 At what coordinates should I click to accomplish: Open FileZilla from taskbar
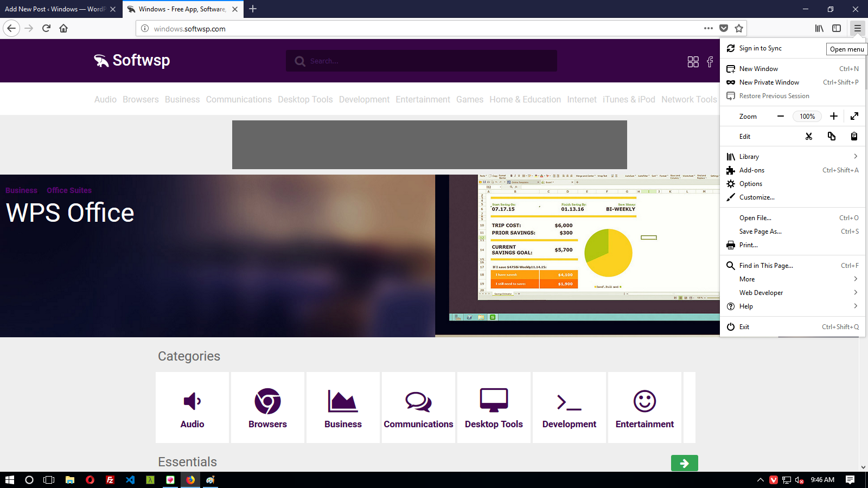click(110, 480)
